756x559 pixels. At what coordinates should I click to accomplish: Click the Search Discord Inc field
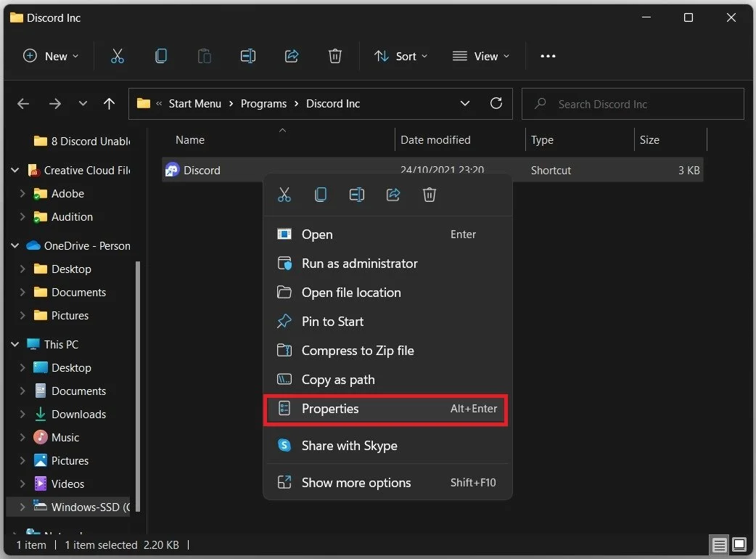(x=633, y=104)
